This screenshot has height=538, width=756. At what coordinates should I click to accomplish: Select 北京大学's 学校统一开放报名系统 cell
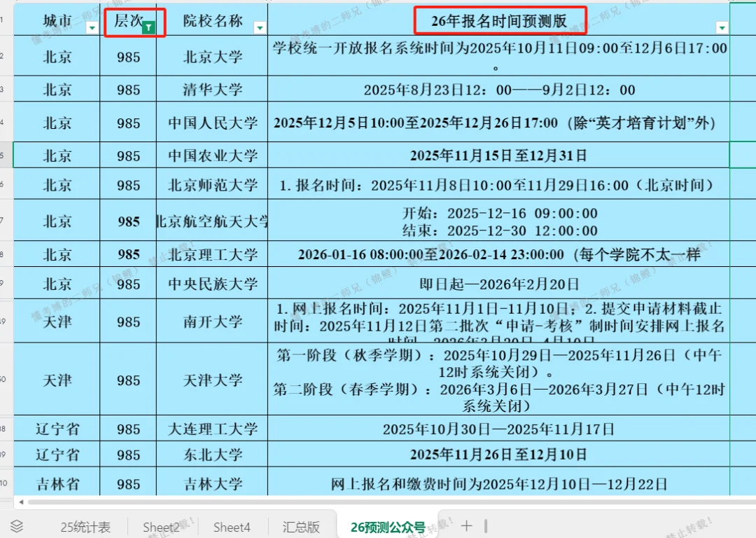pos(498,56)
